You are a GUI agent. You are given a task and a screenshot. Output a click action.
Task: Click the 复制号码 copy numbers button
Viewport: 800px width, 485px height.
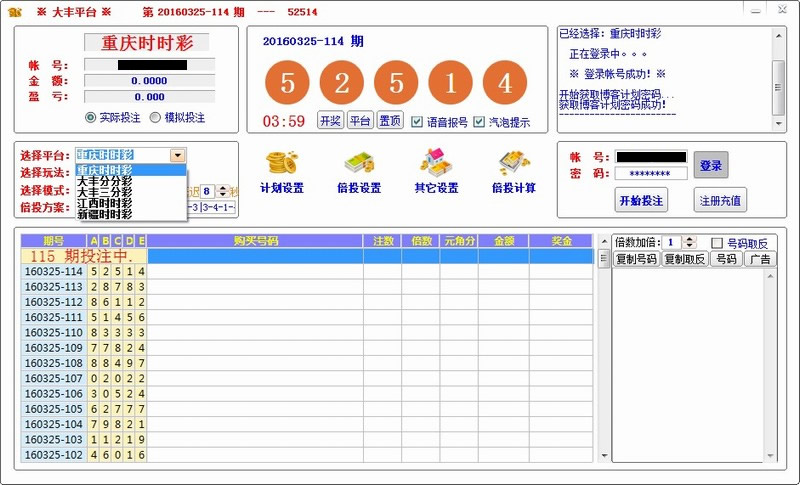[x=636, y=259]
